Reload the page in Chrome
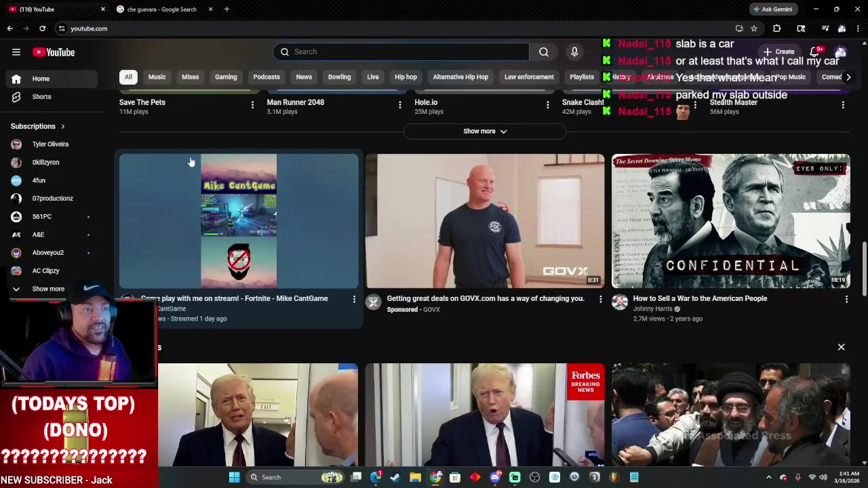868x488 pixels. point(42,28)
